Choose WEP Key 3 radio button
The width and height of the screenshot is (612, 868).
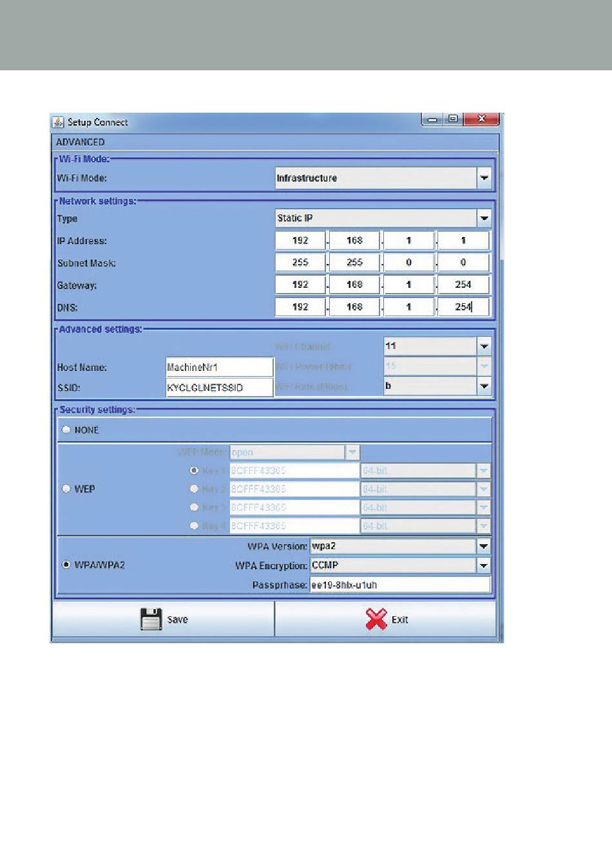(194, 507)
